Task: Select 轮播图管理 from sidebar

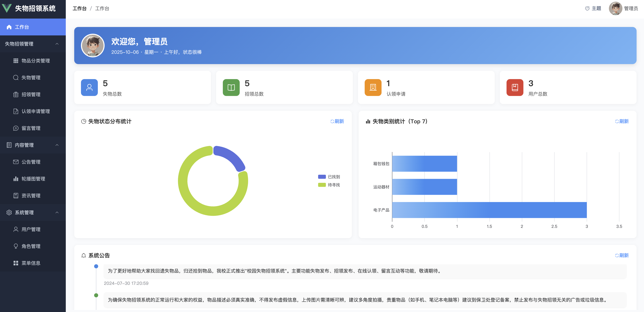Action: (x=33, y=179)
